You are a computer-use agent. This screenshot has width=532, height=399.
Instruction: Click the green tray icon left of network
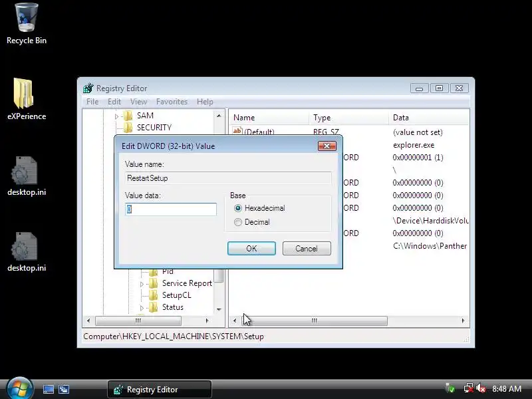click(x=450, y=388)
